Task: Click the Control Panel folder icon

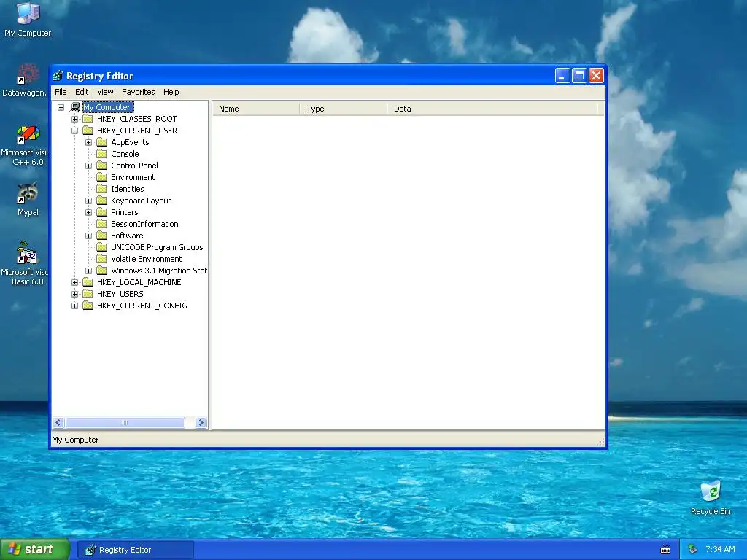Action: coord(102,166)
